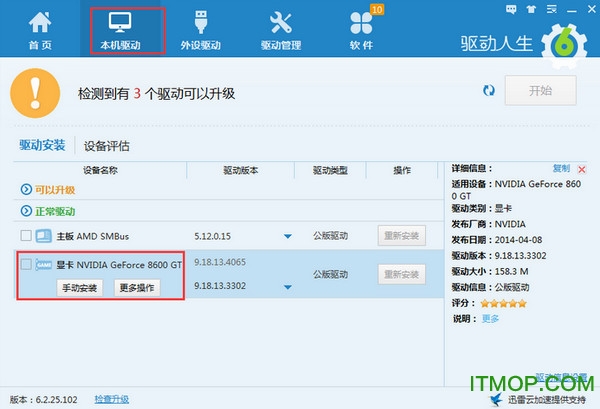Check the 显卡 NVIDIA GeForce 8600 GT checkbox

26,264
